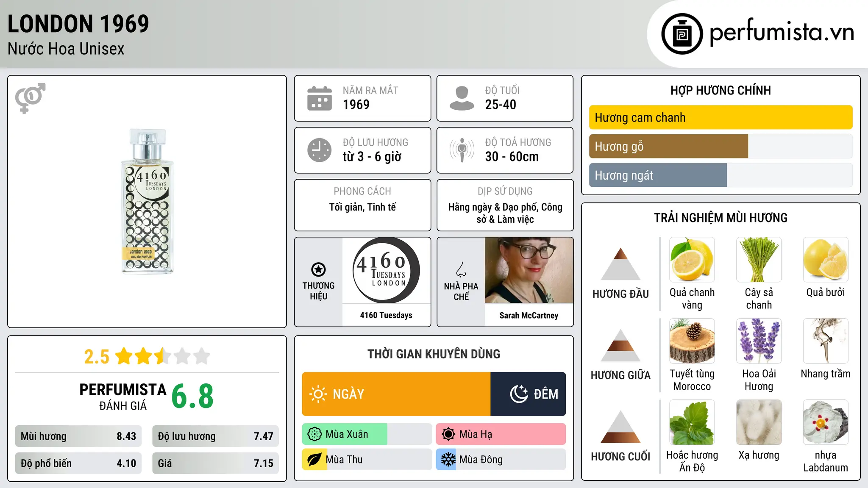Click the style text Tối giản, Tinh tế

pyautogui.click(x=363, y=207)
